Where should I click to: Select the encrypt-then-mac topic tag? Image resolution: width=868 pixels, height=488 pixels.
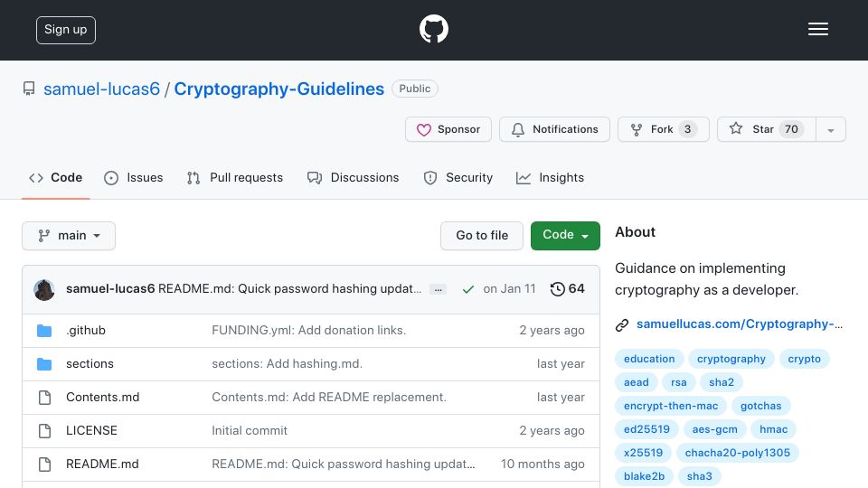(x=671, y=406)
